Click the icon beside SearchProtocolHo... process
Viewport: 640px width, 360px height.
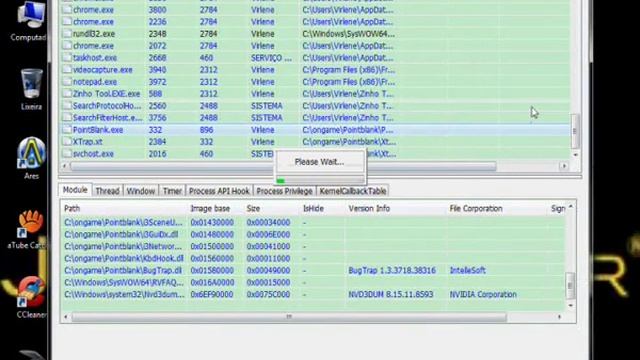tap(67, 106)
